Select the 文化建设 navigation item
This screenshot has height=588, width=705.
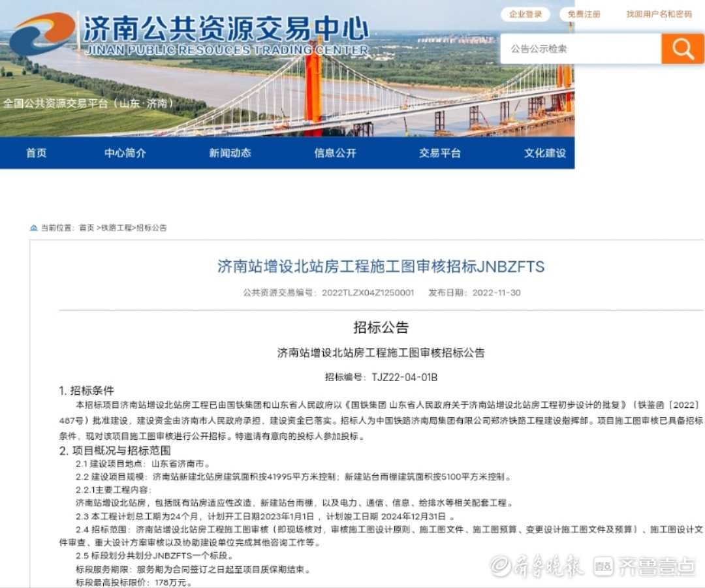[x=544, y=153]
